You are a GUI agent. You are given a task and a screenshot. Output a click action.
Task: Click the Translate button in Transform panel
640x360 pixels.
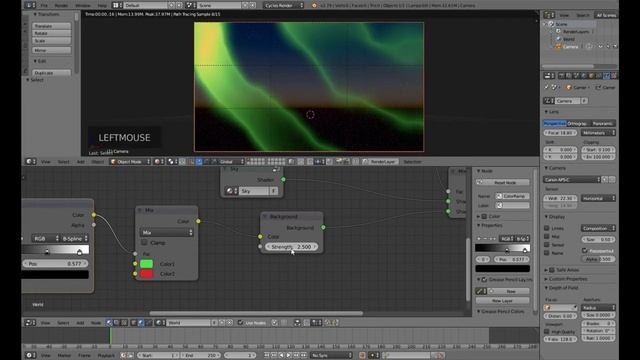[51, 26]
